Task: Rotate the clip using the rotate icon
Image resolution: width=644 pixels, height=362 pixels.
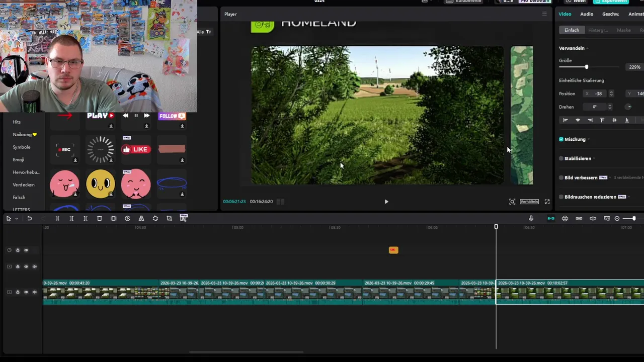Action: pyautogui.click(x=155, y=219)
